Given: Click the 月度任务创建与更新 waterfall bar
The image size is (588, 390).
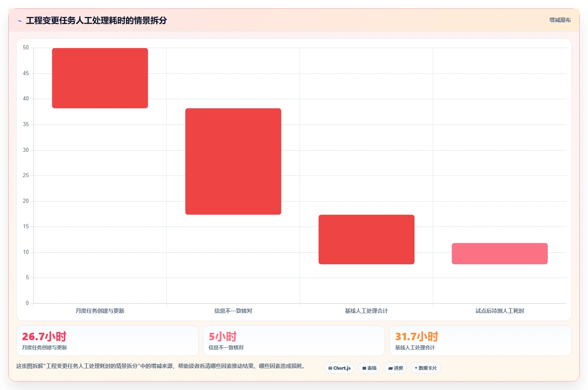Looking at the screenshot, I should coord(100,78).
